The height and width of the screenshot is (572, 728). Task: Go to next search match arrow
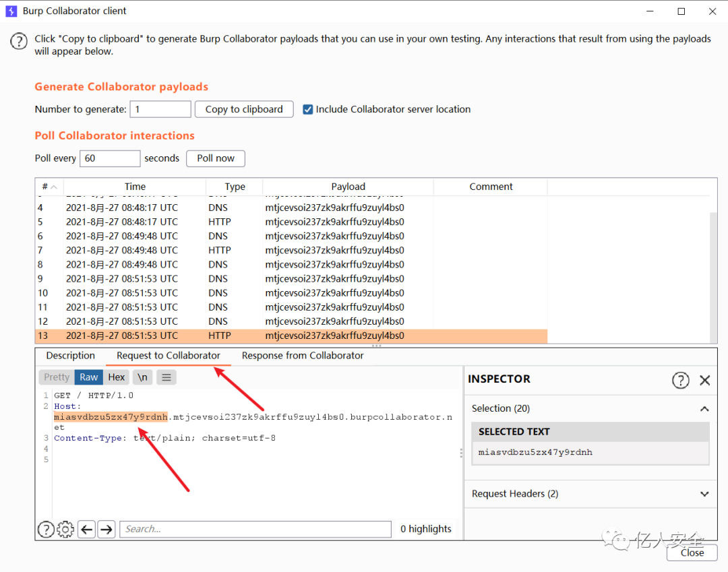[107, 529]
